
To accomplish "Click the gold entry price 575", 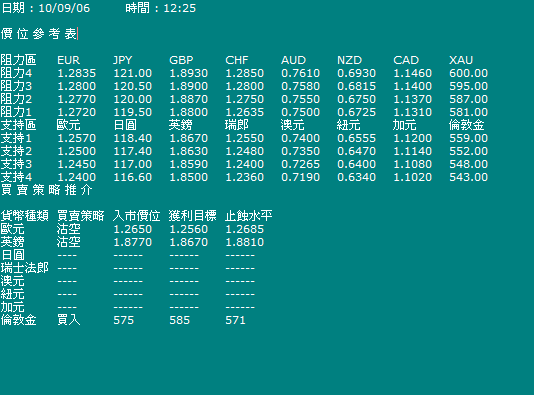I will pos(124,320).
